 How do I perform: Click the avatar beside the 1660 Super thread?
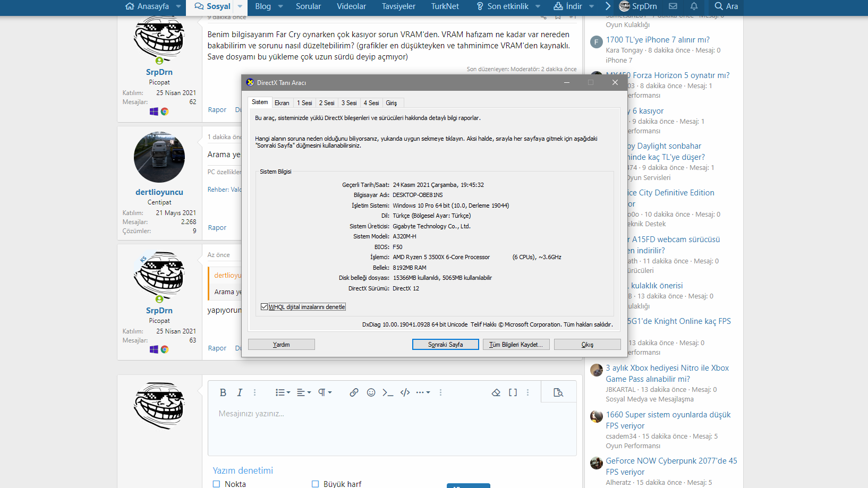[597, 416]
